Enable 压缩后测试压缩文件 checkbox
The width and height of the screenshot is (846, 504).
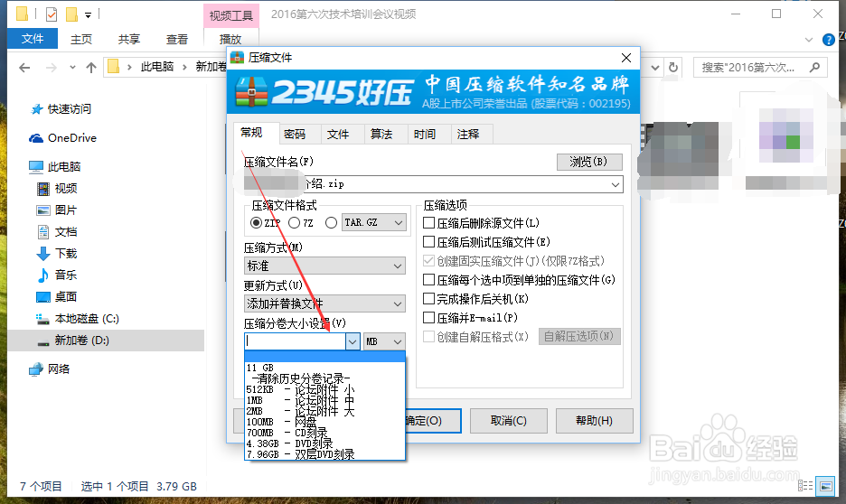click(429, 241)
